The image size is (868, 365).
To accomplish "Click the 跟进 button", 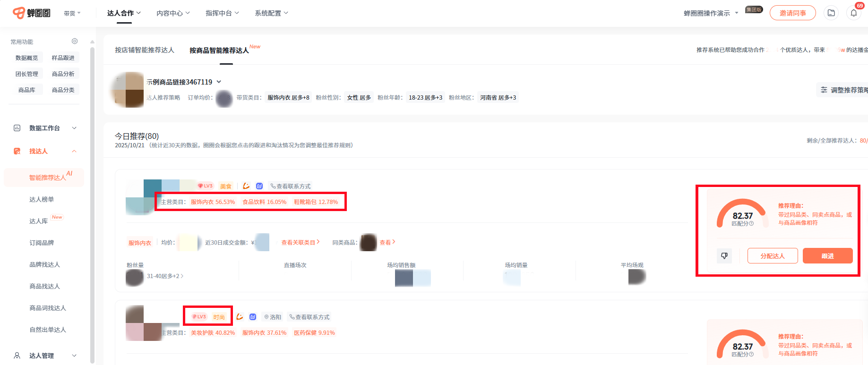I will point(827,255).
